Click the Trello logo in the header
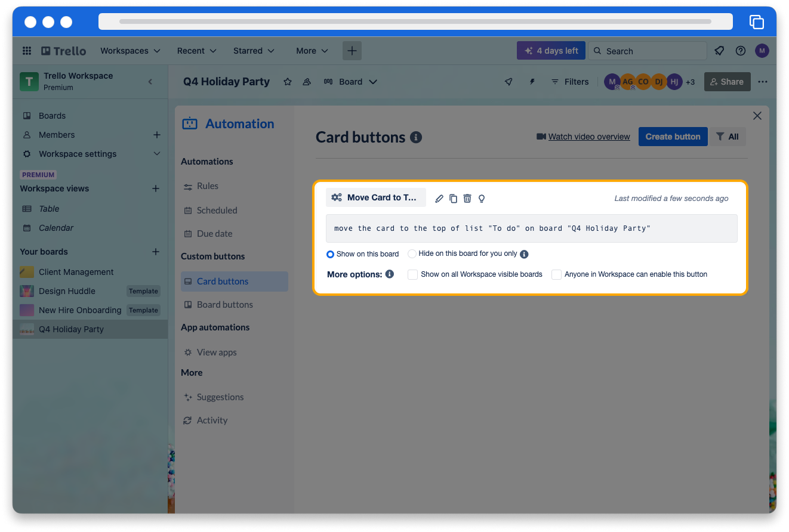Image resolution: width=789 pixels, height=532 pixels. pyautogui.click(x=64, y=51)
